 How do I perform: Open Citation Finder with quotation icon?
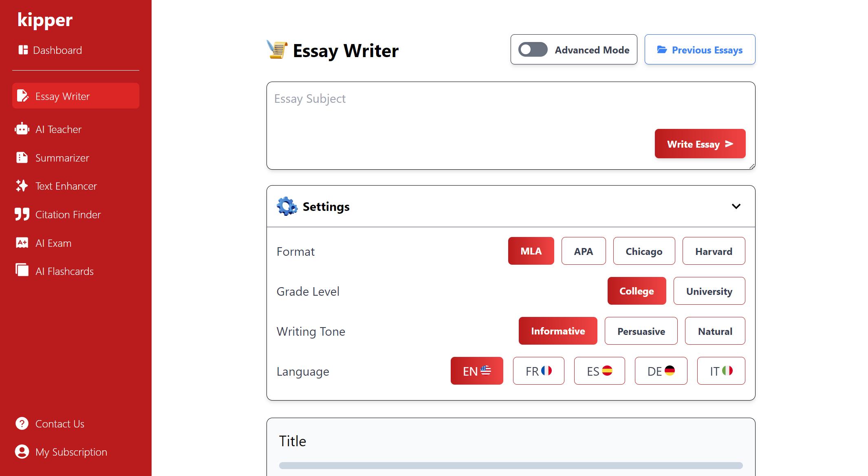point(68,214)
